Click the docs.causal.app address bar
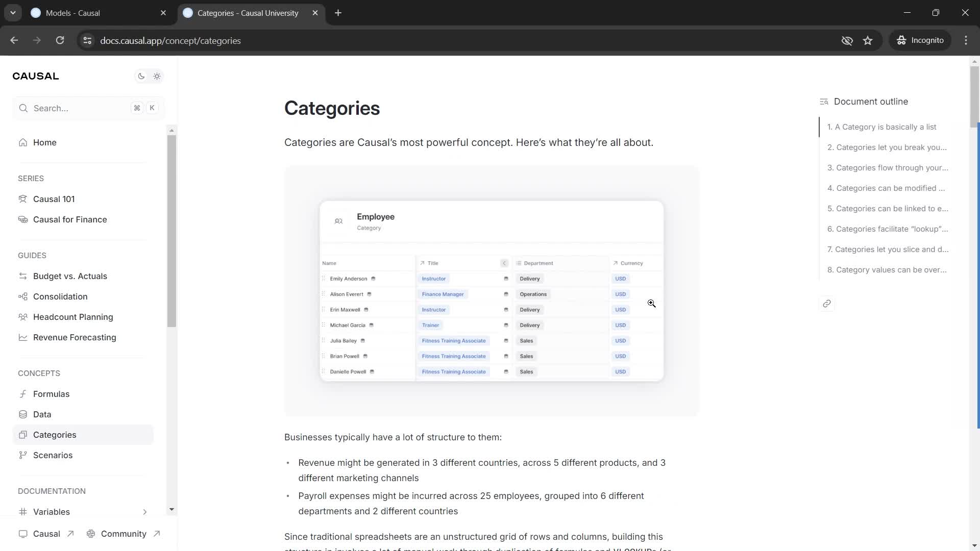 170,41
